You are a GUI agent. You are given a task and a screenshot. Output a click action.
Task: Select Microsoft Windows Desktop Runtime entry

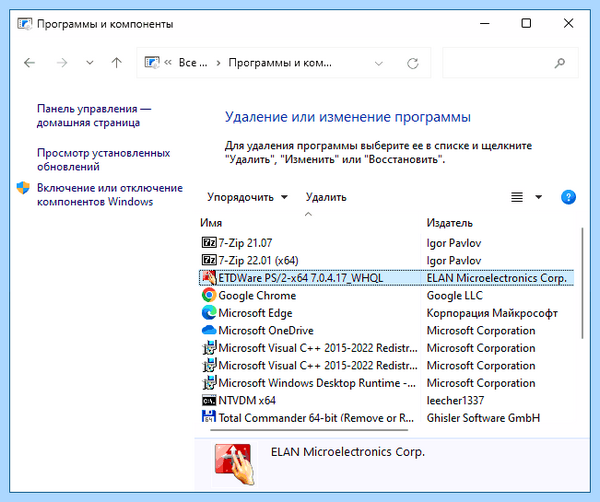click(317, 383)
